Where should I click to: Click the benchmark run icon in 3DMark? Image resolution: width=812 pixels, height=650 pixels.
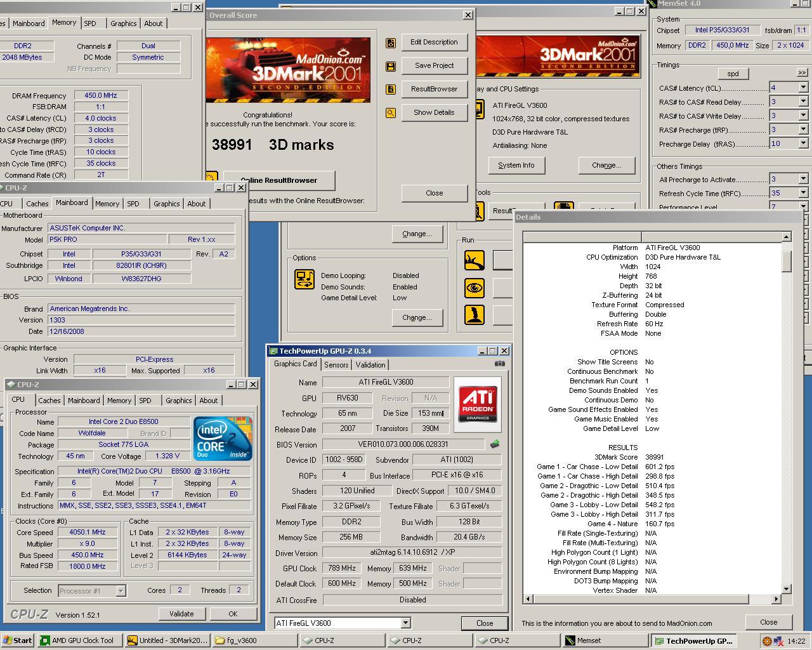(474, 260)
